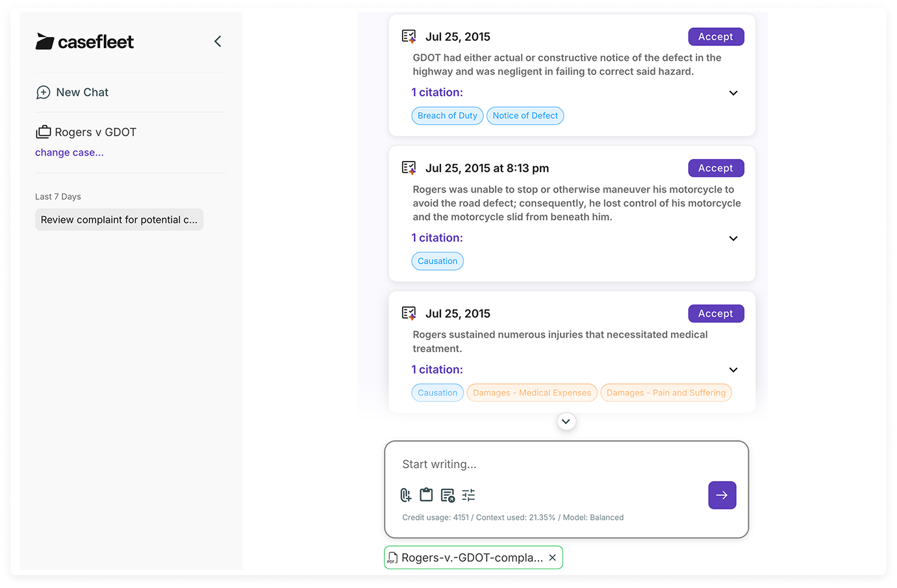Click the down chevron to reveal more facts
The width and height of the screenshot is (897, 588).
tap(566, 421)
